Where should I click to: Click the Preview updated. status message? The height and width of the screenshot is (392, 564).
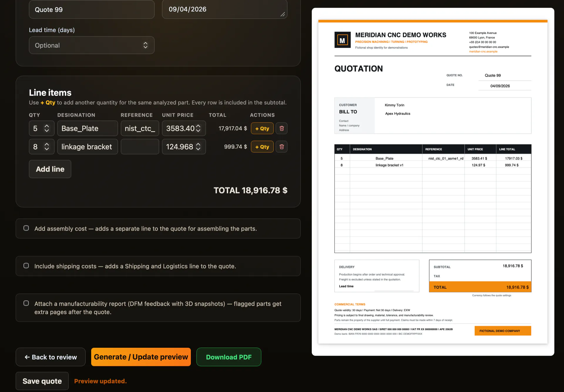(x=100, y=381)
